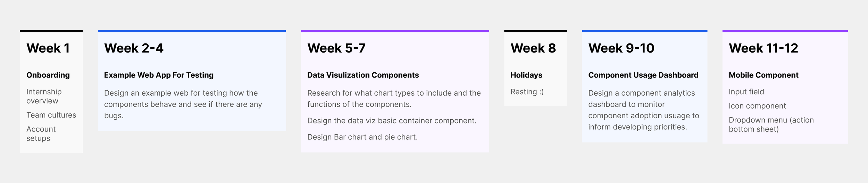Click the chart types research paragraph
868x183 pixels.
coord(394,99)
